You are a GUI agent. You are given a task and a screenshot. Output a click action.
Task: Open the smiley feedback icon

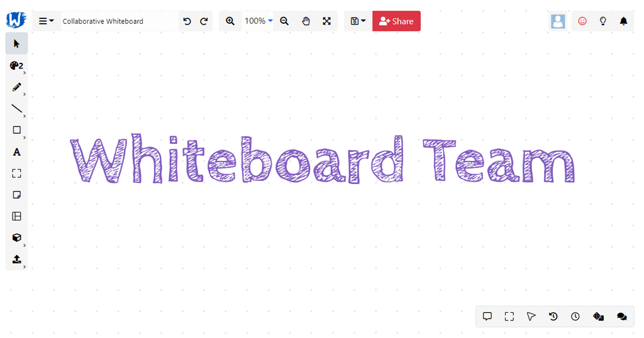[582, 21]
